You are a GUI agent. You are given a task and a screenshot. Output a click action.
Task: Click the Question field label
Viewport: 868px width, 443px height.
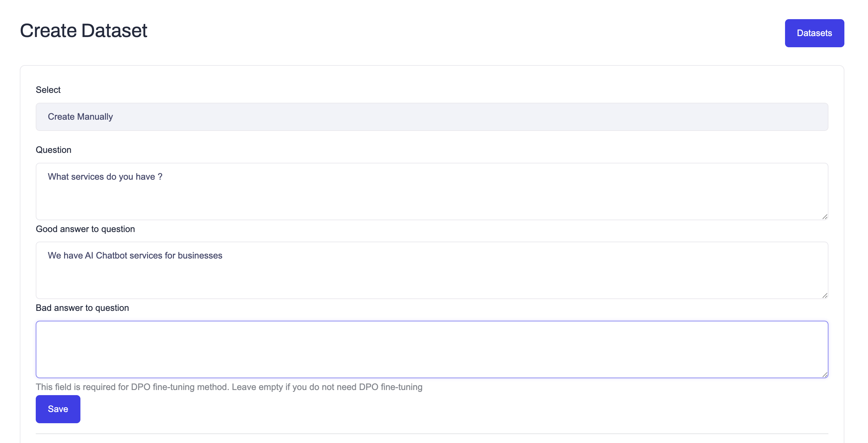(x=53, y=150)
